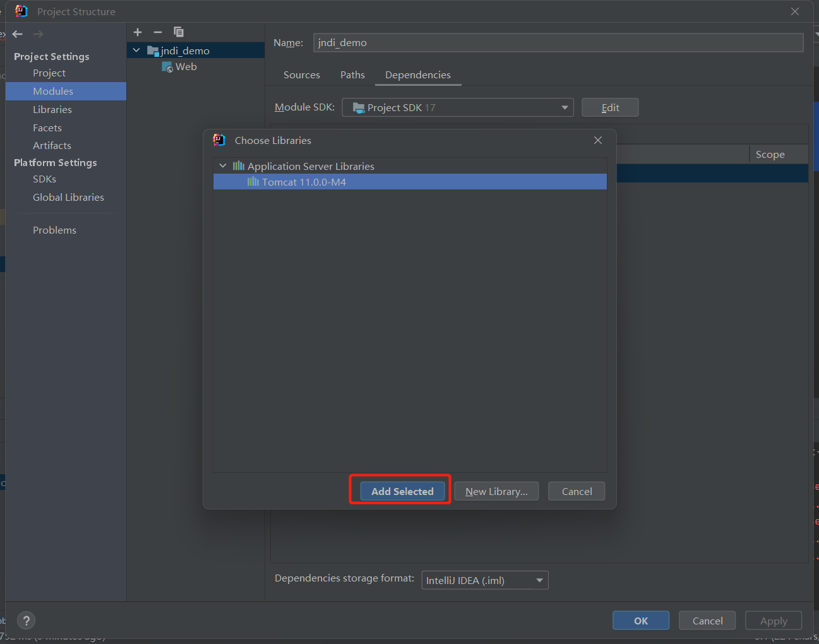Collapse the Application Server Libraries node

tap(223, 166)
